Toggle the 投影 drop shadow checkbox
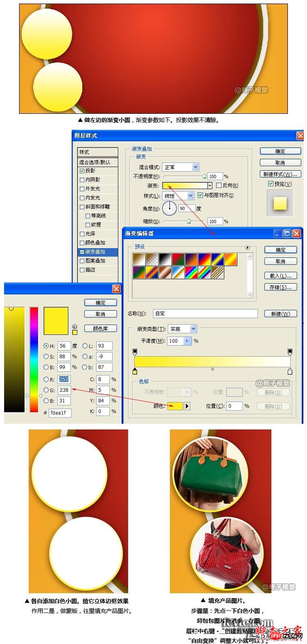Image resolution: width=307 pixels, height=644 pixels. [82, 171]
